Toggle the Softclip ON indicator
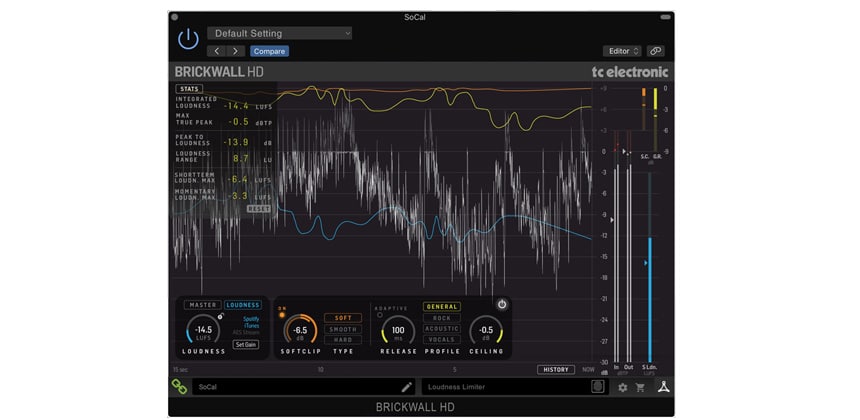Image resolution: width=860 pixels, height=420 pixels. (284, 314)
